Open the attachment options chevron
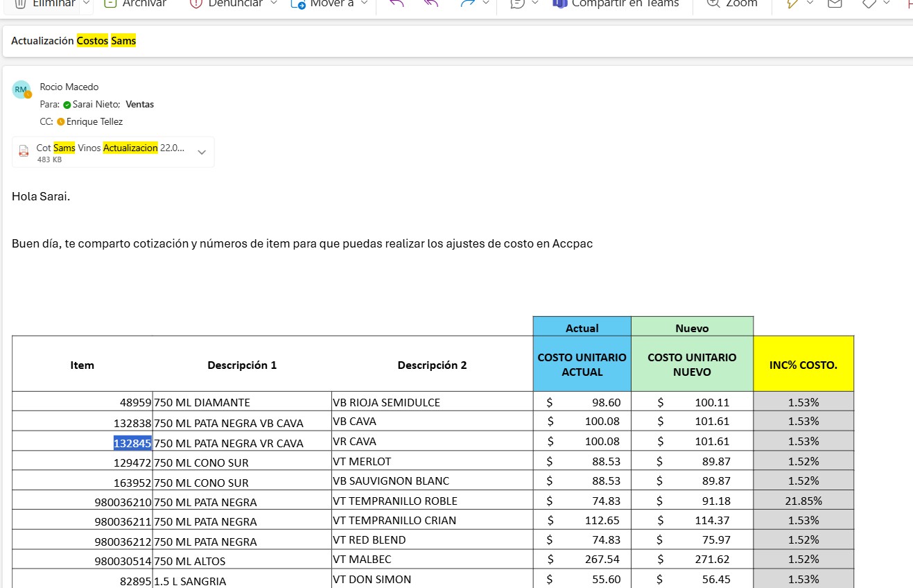This screenshot has width=913, height=588. (x=202, y=153)
